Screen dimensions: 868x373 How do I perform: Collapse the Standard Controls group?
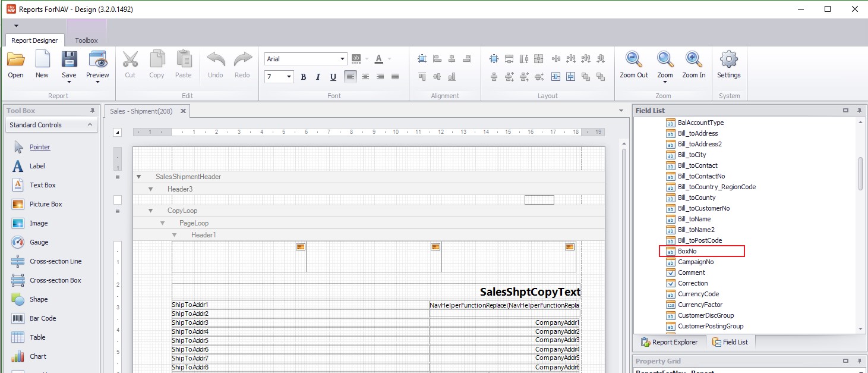pos(90,125)
